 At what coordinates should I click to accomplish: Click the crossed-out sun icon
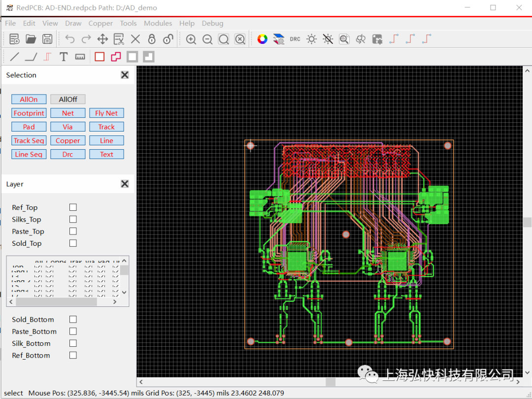coord(328,39)
